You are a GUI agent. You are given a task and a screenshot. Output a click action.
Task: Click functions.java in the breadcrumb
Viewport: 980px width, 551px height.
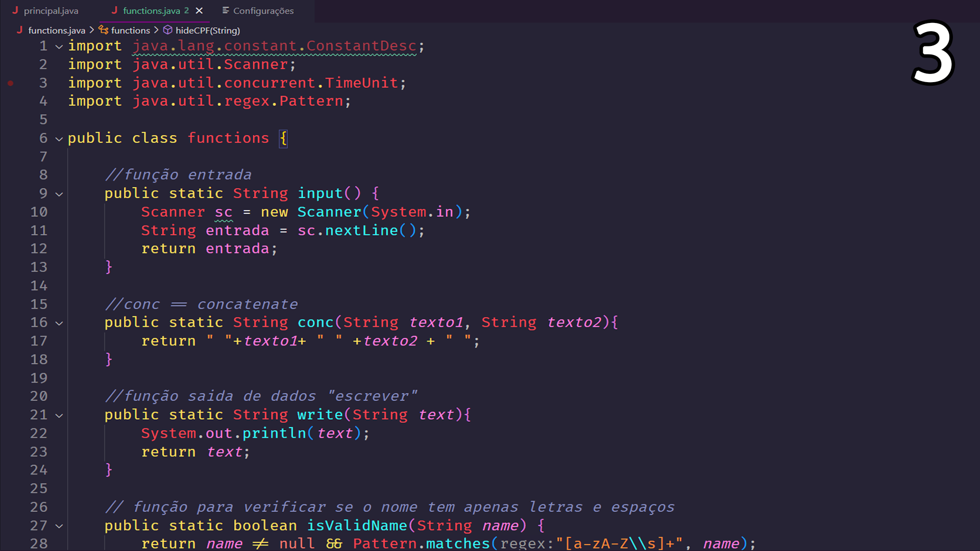(57, 31)
